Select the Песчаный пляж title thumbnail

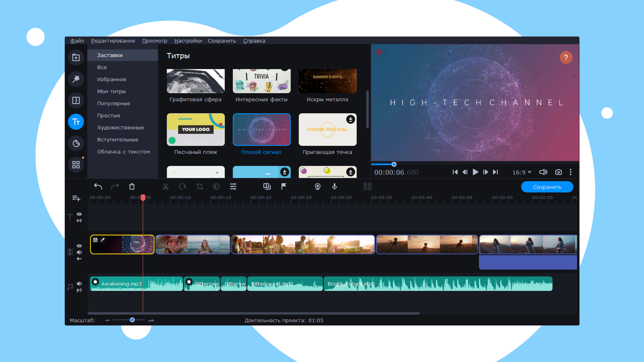pos(196,129)
